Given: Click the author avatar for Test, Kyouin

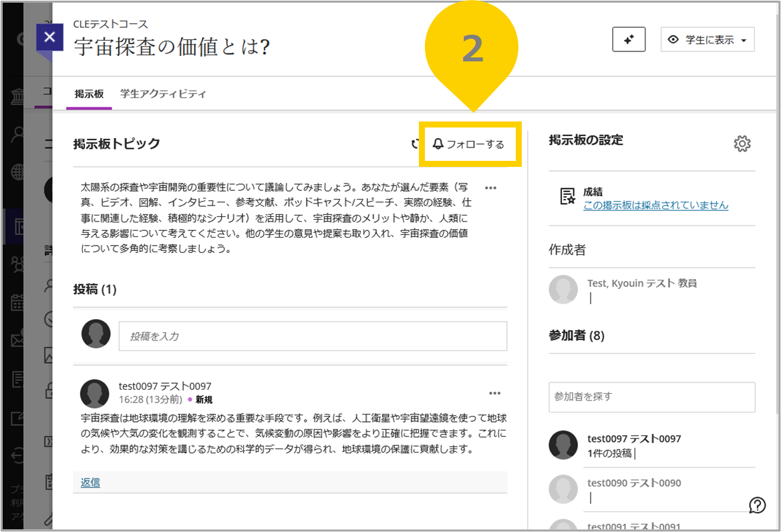Looking at the screenshot, I should [563, 289].
